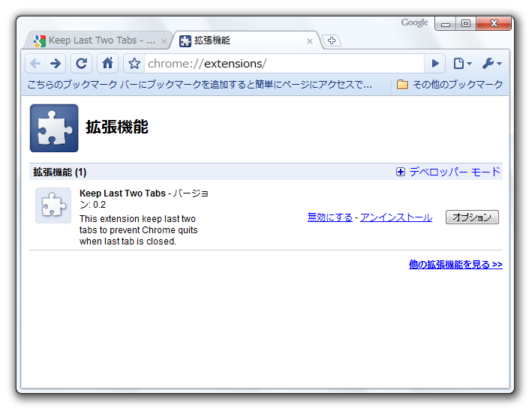Screen dimensions: 532x411
Task: Click 無効にする to disable the extension
Action: [330, 217]
